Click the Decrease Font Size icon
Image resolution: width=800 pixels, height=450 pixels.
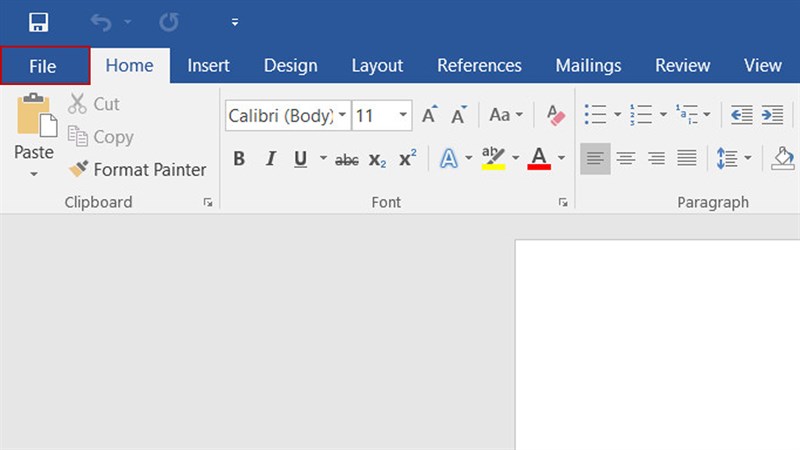[459, 115]
